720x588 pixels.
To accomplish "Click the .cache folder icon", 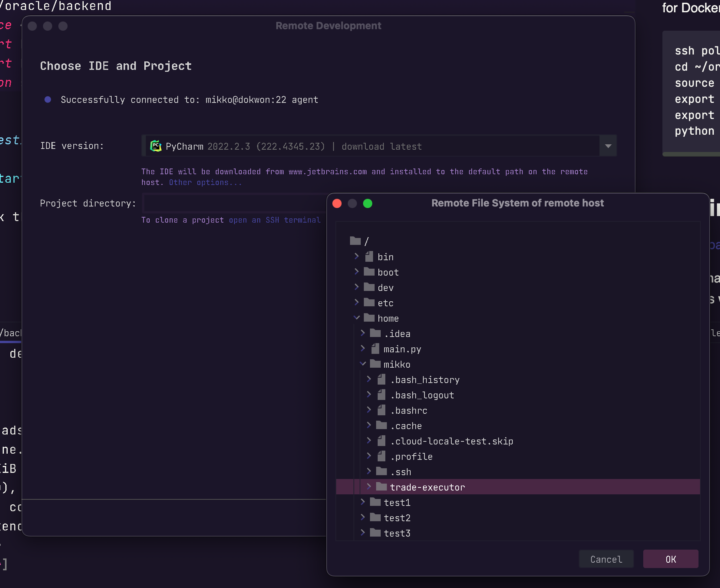I will point(381,425).
